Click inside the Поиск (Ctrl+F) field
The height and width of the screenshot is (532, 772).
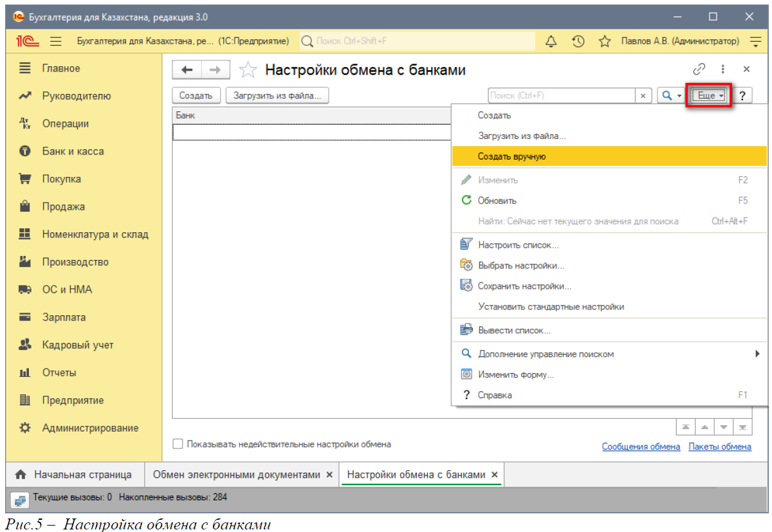pyautogui.click(x=561, y=96)
